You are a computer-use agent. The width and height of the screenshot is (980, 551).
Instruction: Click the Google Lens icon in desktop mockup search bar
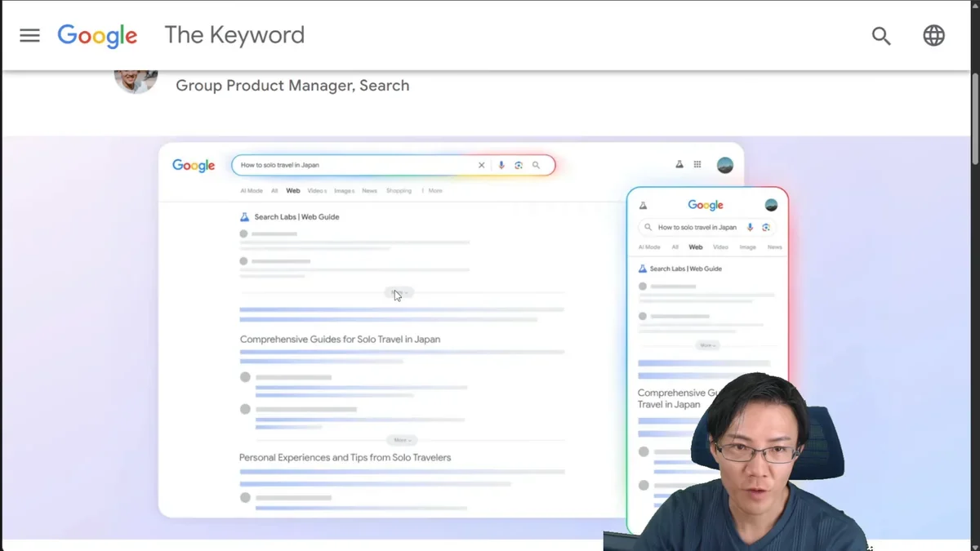tap(519, 165)
